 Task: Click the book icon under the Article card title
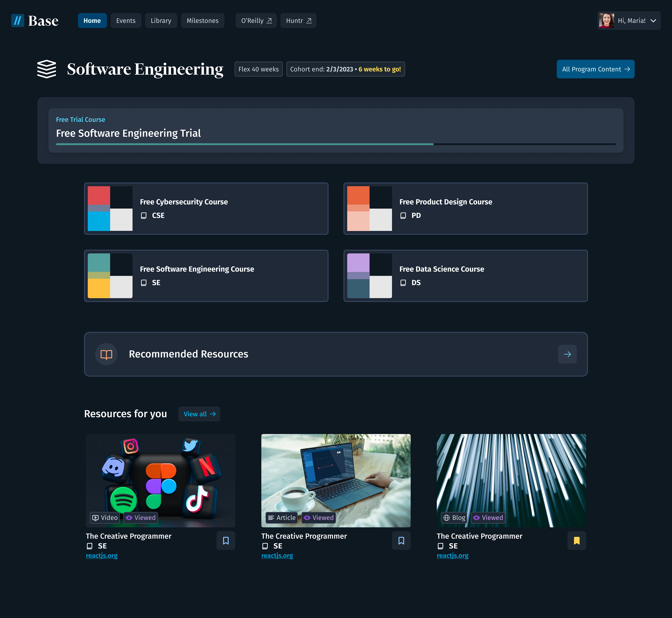[265, 546]
